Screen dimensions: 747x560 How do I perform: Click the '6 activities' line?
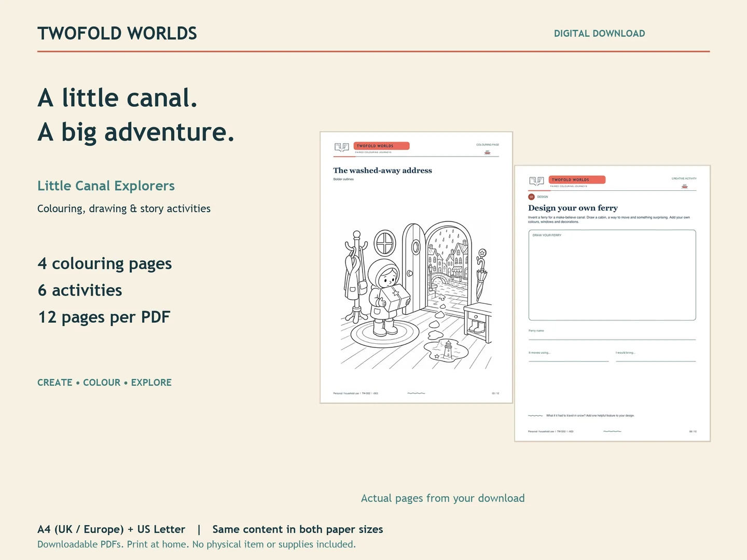(x=80, y=290)
